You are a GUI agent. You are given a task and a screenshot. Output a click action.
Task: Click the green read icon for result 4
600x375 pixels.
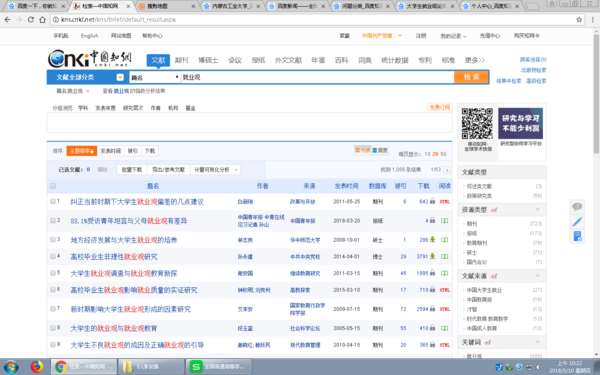(445, 256)
